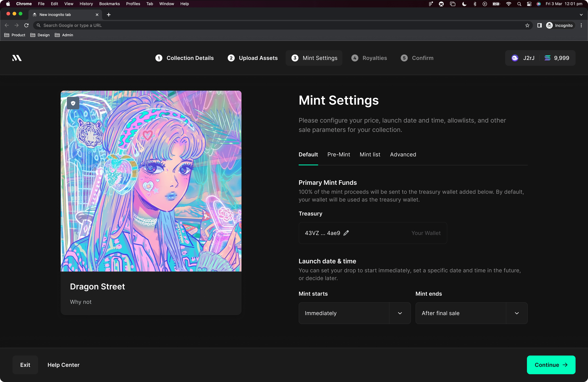
Task: Click the Exit button
Action: (25, 365)
